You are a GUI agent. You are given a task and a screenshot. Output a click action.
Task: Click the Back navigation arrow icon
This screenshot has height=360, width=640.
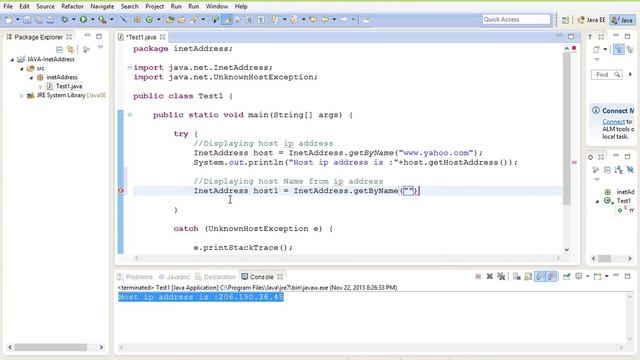click(325, 20)
